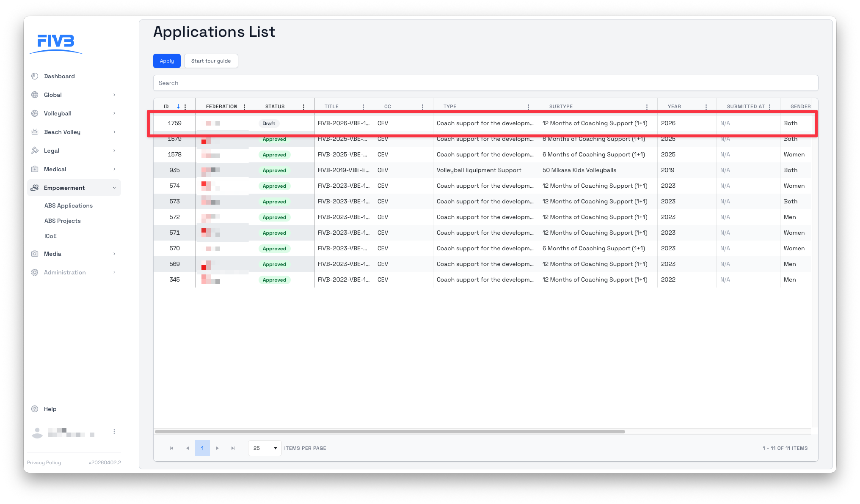This screenshot has width=860, height=504.
Task: Open the Help icon in sidebar
Action: [x=35, y=409]
